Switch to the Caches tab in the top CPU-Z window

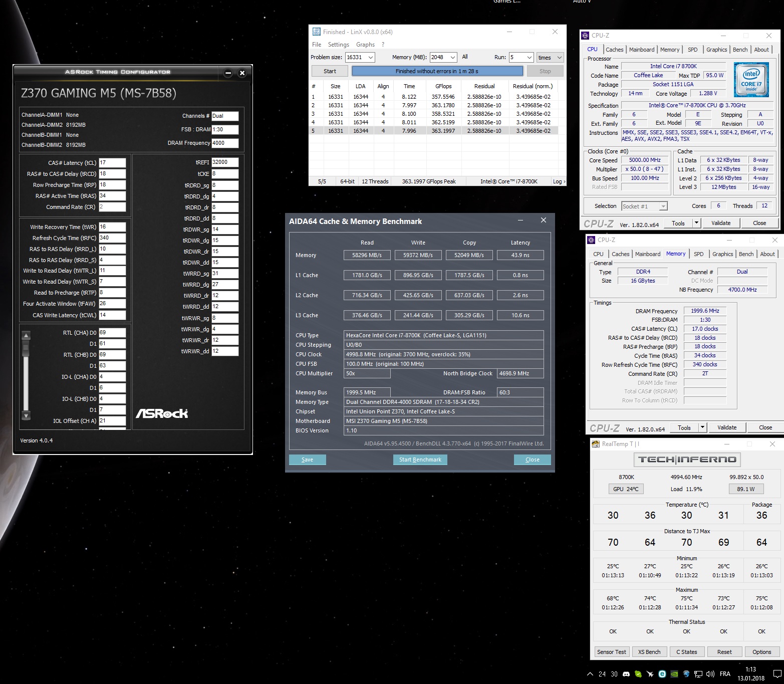pyautogui.click(x=615, y=50)
